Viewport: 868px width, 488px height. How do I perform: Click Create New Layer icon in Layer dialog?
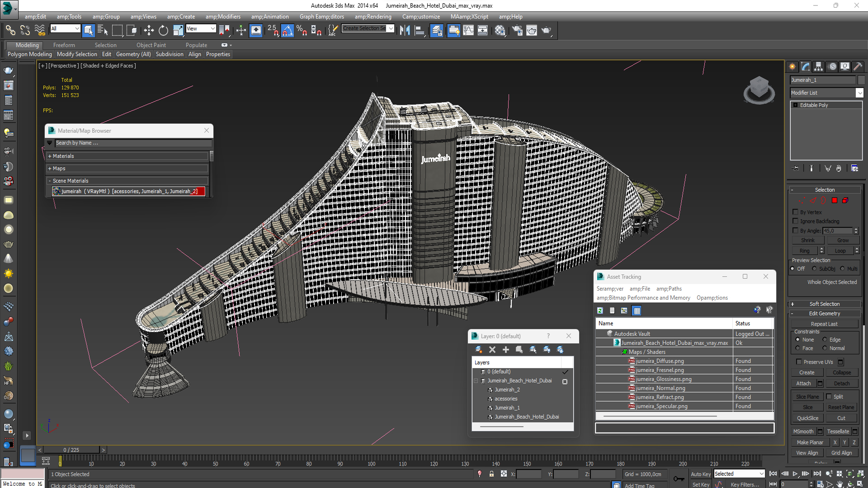pyautogui.click(x=479, y=350)
